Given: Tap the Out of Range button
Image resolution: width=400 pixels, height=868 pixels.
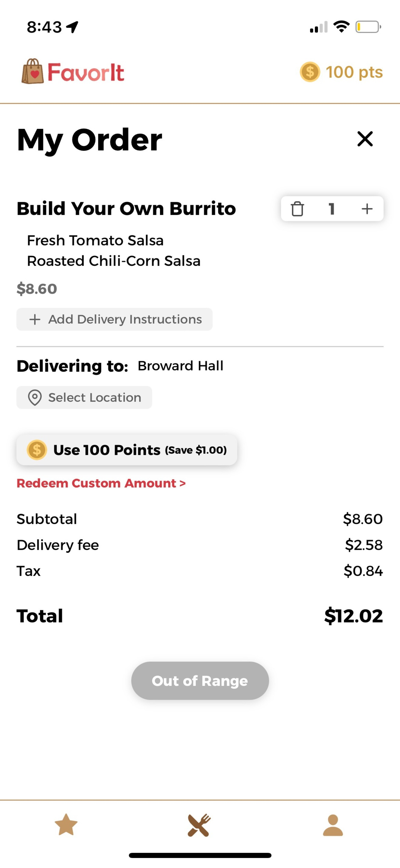Looking at the screenshot, I should pyautogui.click(x=200, y=681).
